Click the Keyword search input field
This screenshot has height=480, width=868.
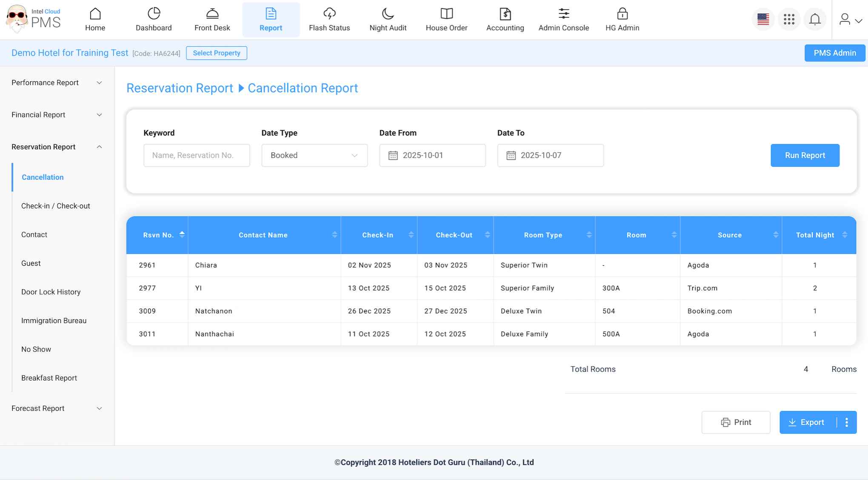(x=197, y=155)
